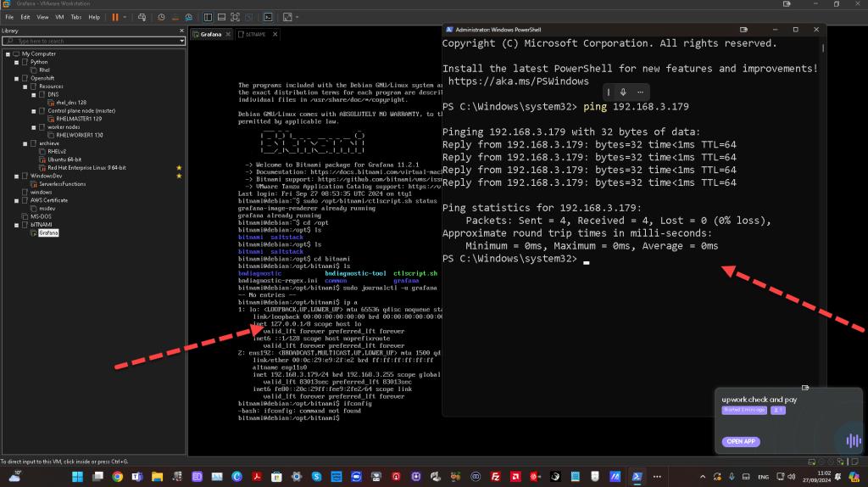Open the View menu
Image resolution: width=868 pixels, height=487 pixels.
tap(42, 17)
